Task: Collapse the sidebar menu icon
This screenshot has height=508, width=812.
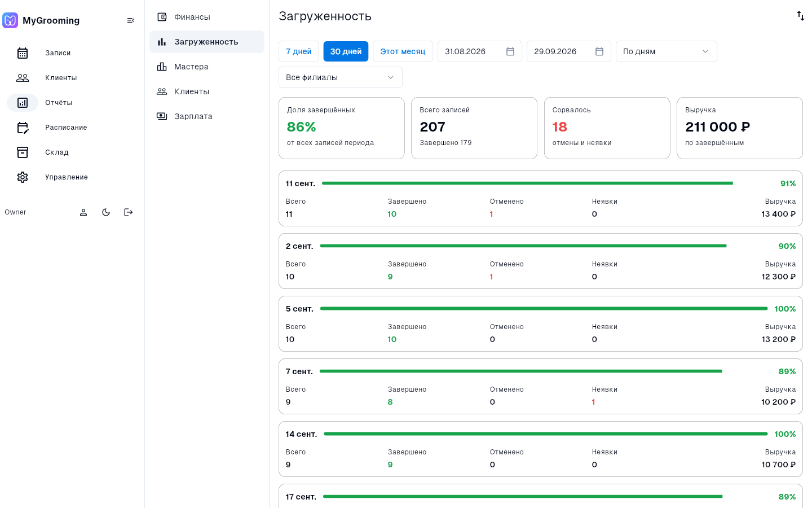Action: coord(131,20)
